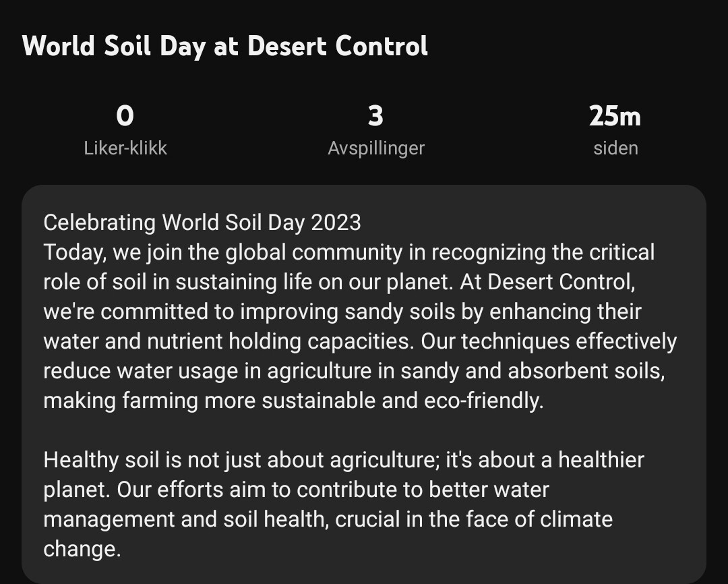The image size is (728, 584).
Task: Click the line starting 'water and nutrient holding'
Action: tap(360, 341)
